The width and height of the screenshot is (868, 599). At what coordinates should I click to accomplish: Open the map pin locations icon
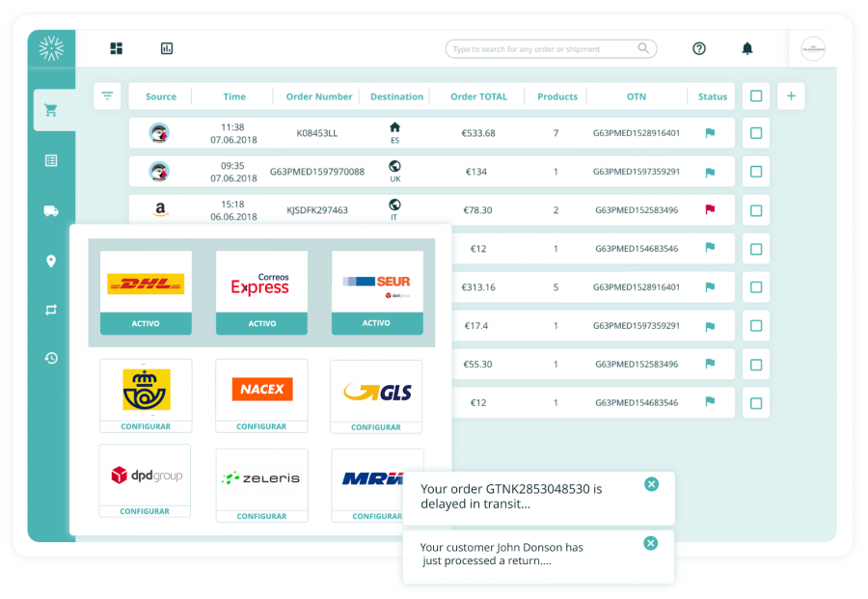pyautogui.click(x=53, y=260)
